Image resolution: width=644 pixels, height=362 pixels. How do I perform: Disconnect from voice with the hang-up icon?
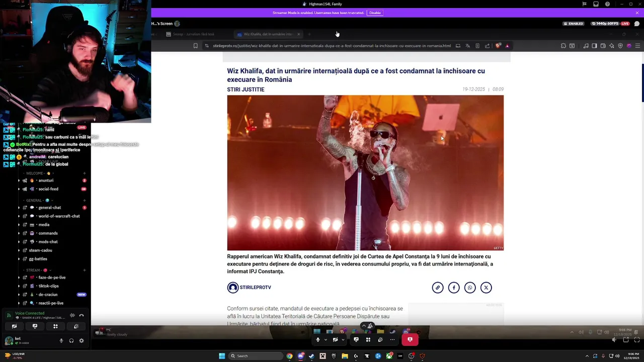[x=82, y=315]
